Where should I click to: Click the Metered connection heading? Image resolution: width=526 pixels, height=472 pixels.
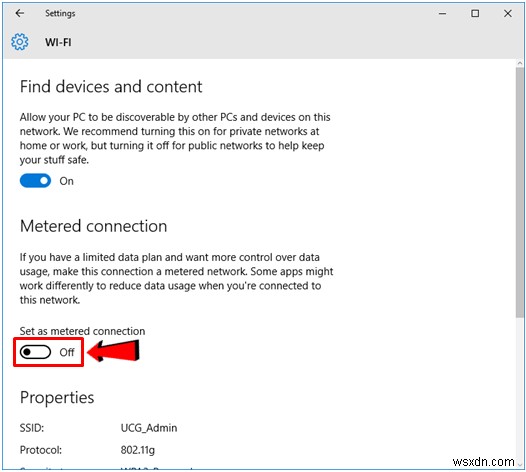click(x=94, y=226)
